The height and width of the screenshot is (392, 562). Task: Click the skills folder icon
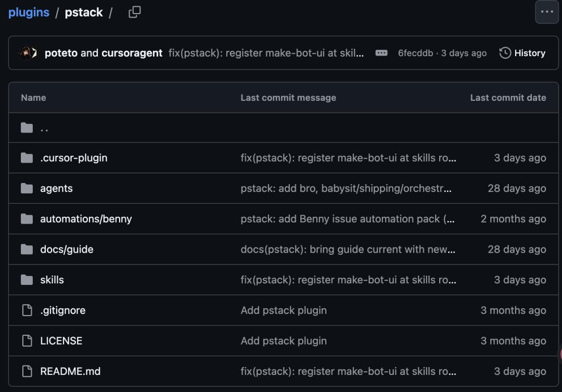coord(27,280)
